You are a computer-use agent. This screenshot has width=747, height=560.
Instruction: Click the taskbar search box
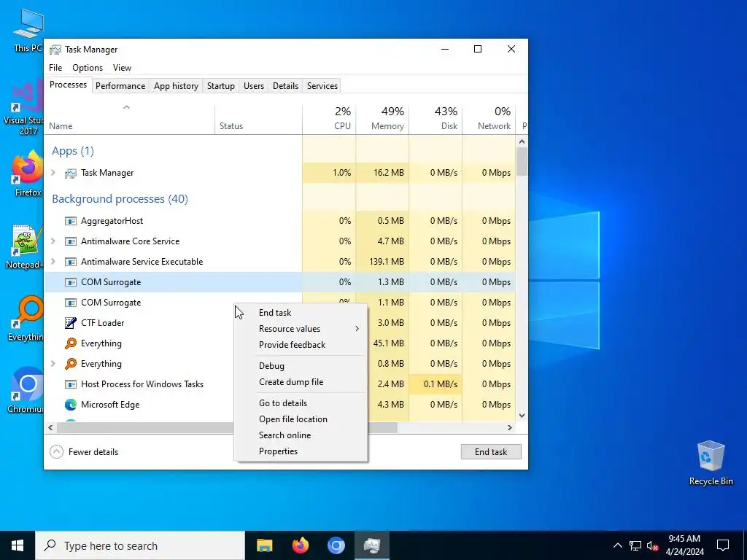(140, 545)
